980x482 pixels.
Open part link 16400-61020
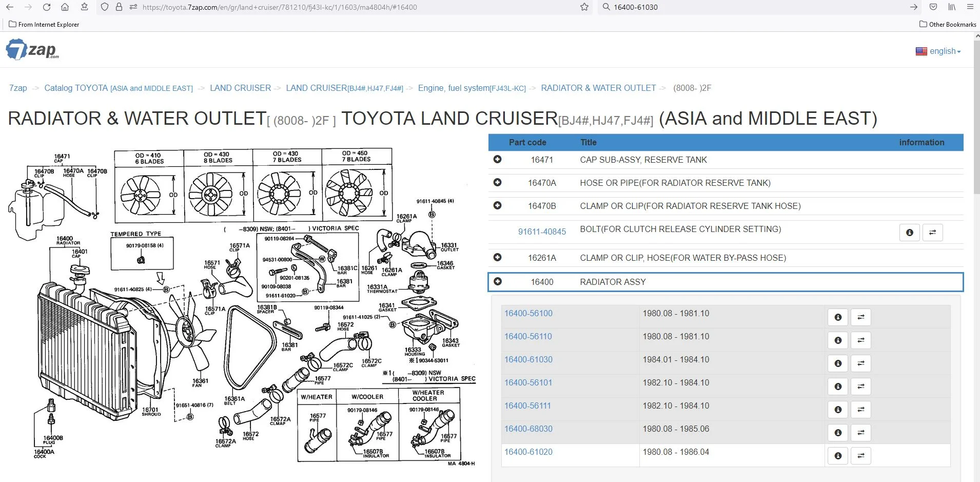[x=528, y=452]
